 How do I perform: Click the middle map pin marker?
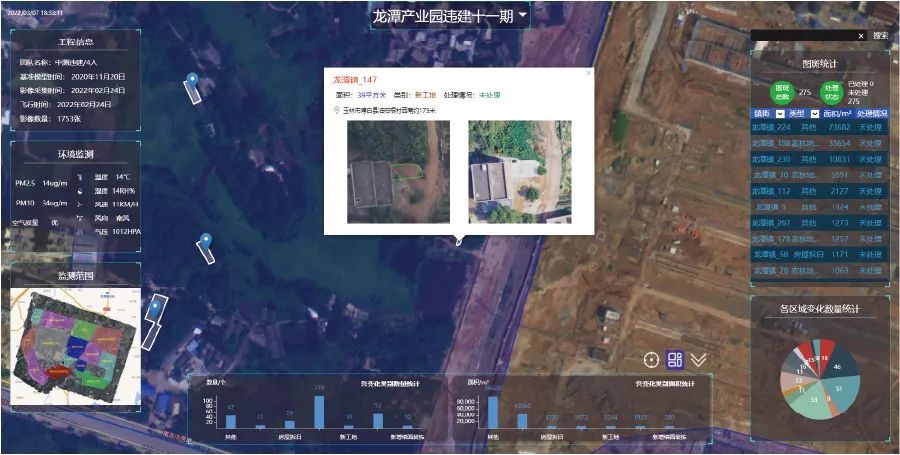coord(205,240)
